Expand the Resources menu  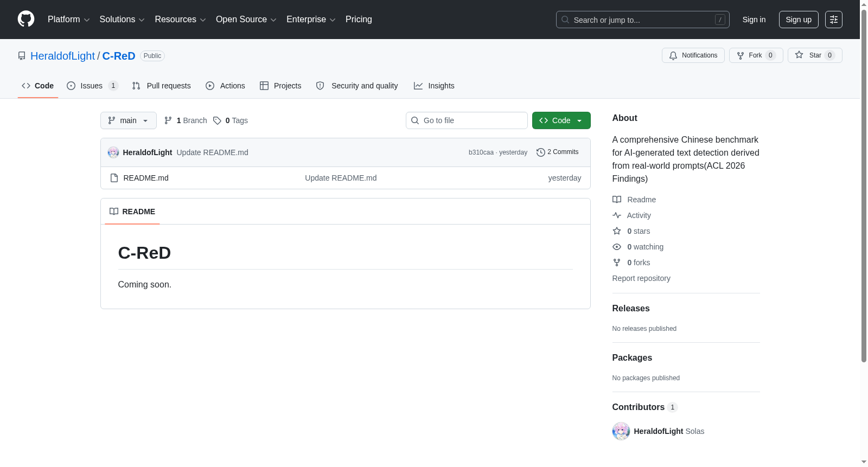coord(180,20)
